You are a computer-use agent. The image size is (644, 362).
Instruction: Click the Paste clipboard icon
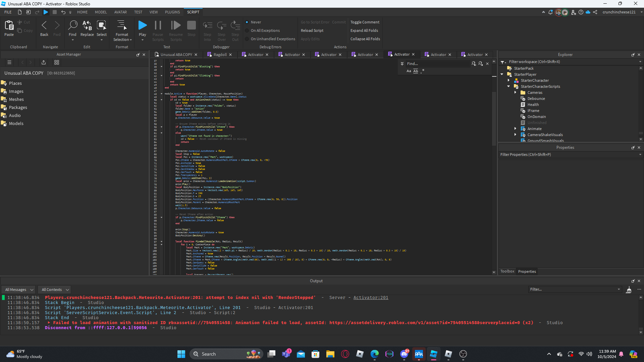click(9, 25)
